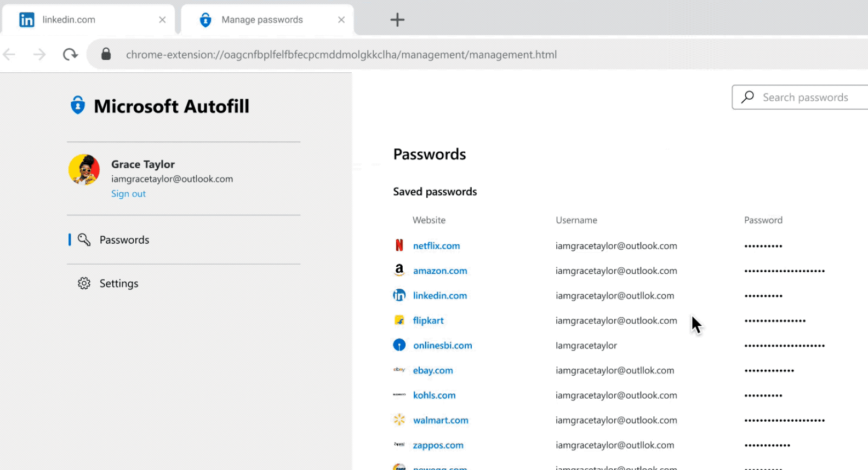
Task: Click the Microsoft Autofill shield logo
Action: [78, 105]
